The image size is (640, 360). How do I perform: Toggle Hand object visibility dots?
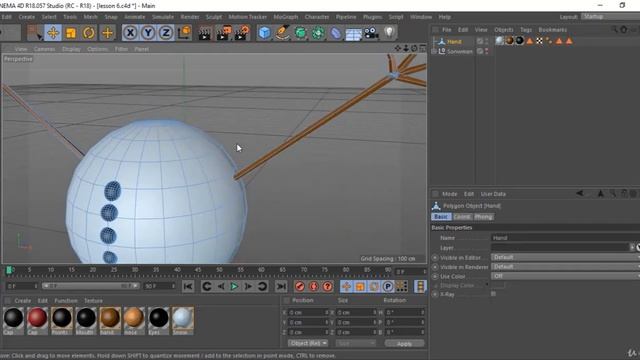(487, 41)
